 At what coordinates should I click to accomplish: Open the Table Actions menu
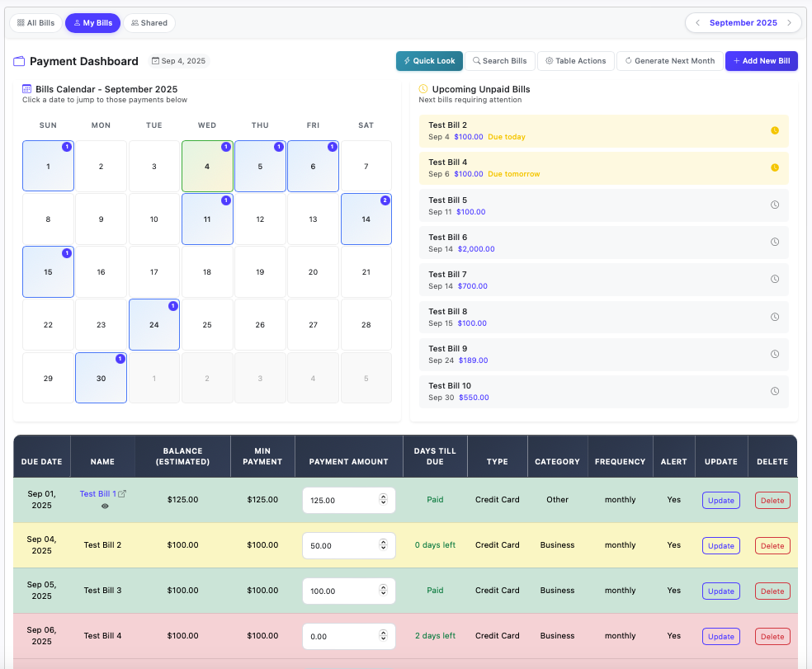coord(575,61)
